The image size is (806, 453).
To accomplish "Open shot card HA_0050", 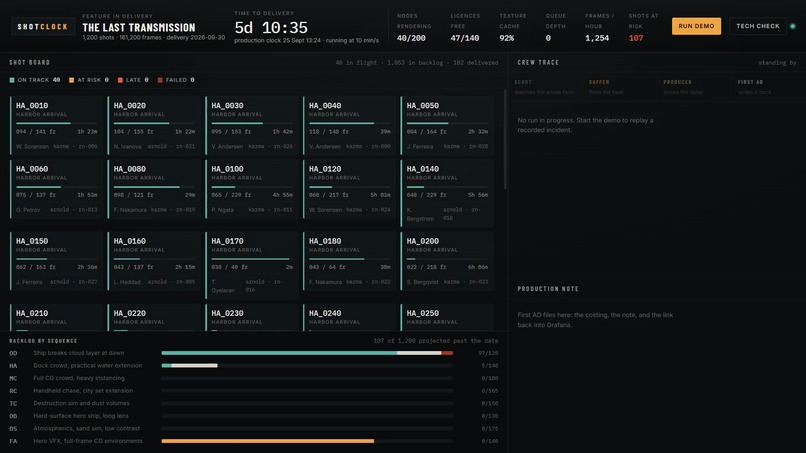I will 447,125.
